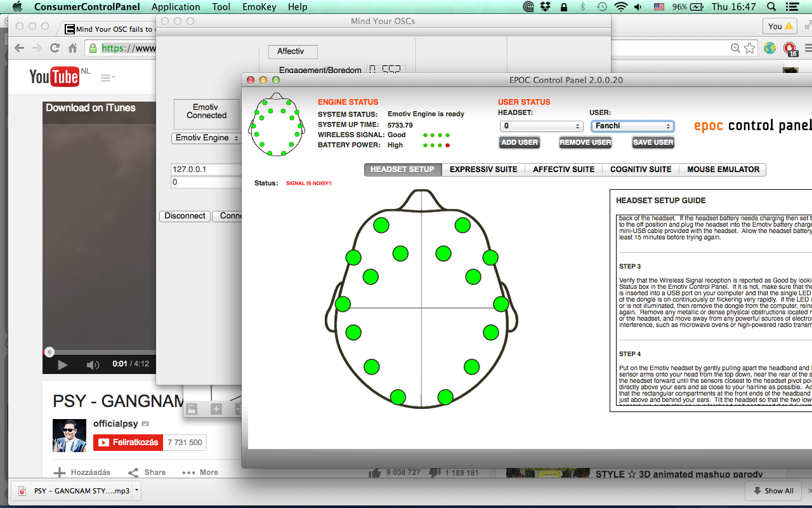Play the YouTube video
The height and width of the screenshot is (508, 812).
click(62, 364)
